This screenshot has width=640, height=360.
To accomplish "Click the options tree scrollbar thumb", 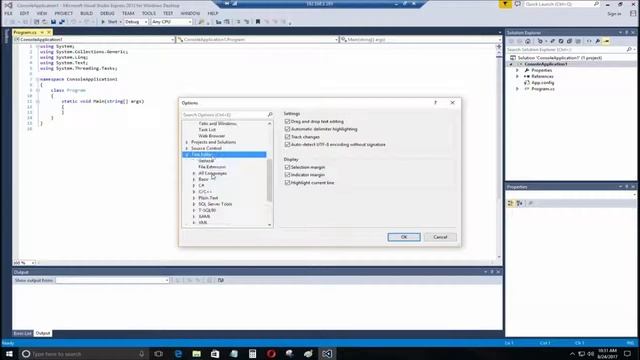I will coord(269,180).
